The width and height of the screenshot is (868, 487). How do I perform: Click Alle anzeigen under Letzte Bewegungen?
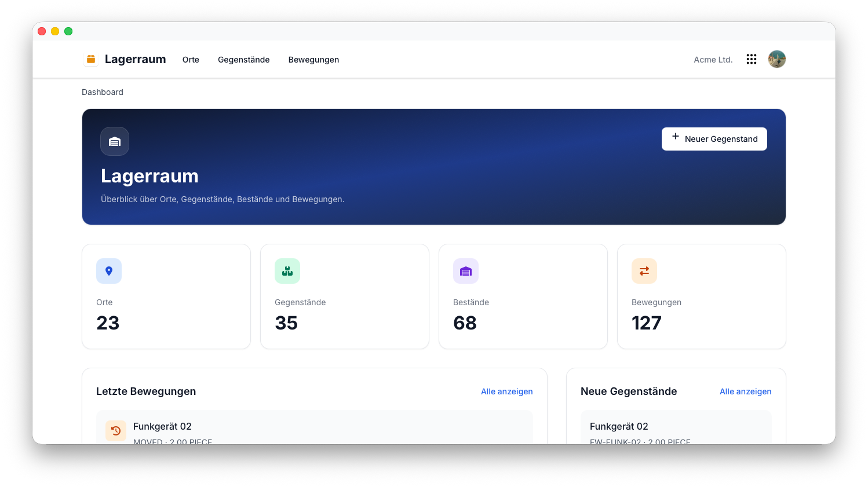pos(507,391)
